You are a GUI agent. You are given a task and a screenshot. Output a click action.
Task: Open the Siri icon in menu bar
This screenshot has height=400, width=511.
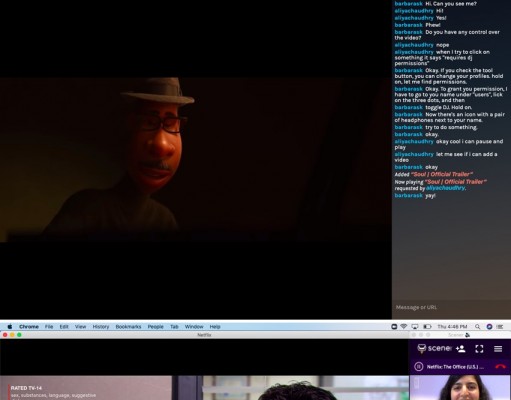click(x=489, y=327)
